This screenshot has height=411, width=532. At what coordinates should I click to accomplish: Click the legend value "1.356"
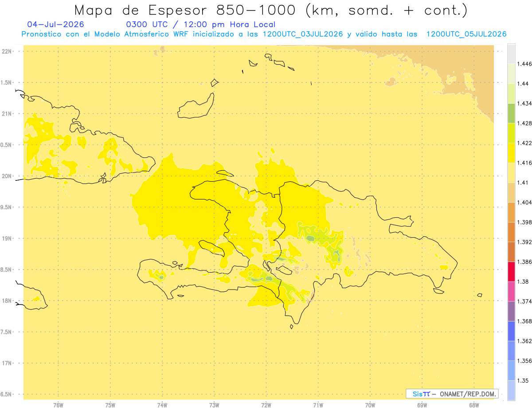(x=524, y=361)
